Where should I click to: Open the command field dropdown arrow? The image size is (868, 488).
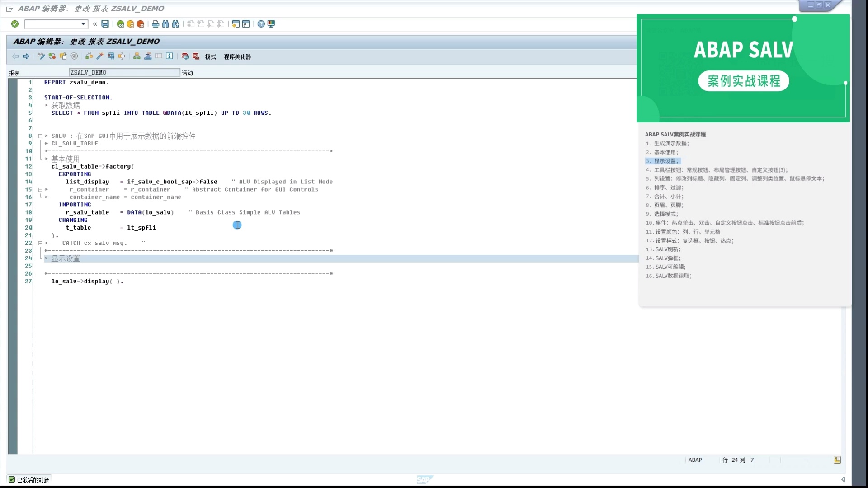(x=84, y=24)
